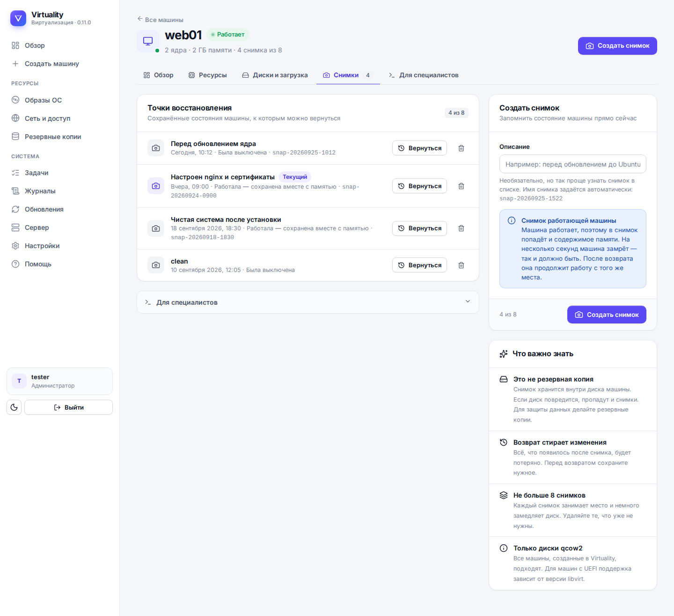The image size is (674, 616).
Task: Click the Virtuality logo icon
Action: click(x=18, y=18)
